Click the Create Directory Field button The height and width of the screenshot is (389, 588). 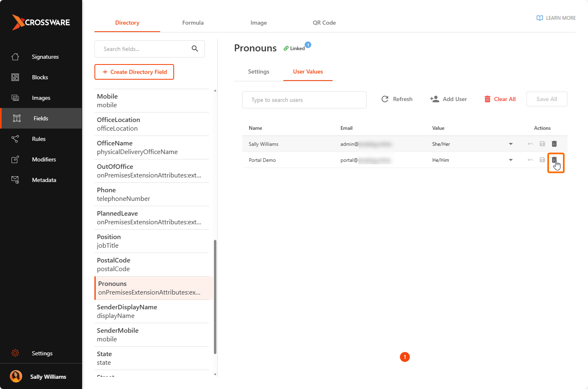pos(134,72)
